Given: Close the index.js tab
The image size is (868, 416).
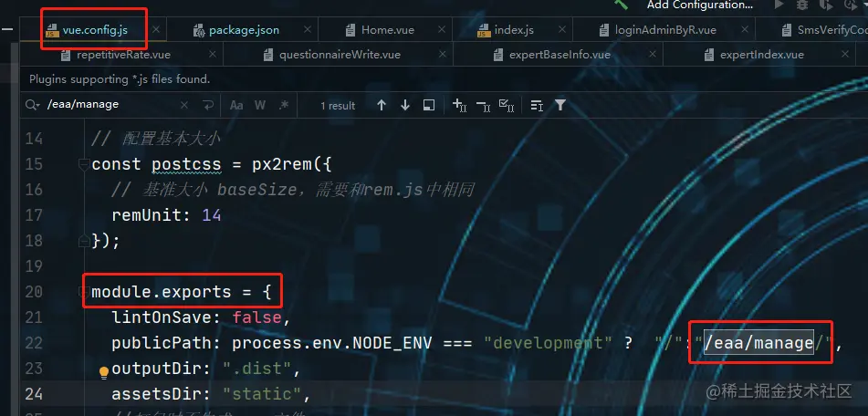Looking at the screenshot, I should (561, 30).
